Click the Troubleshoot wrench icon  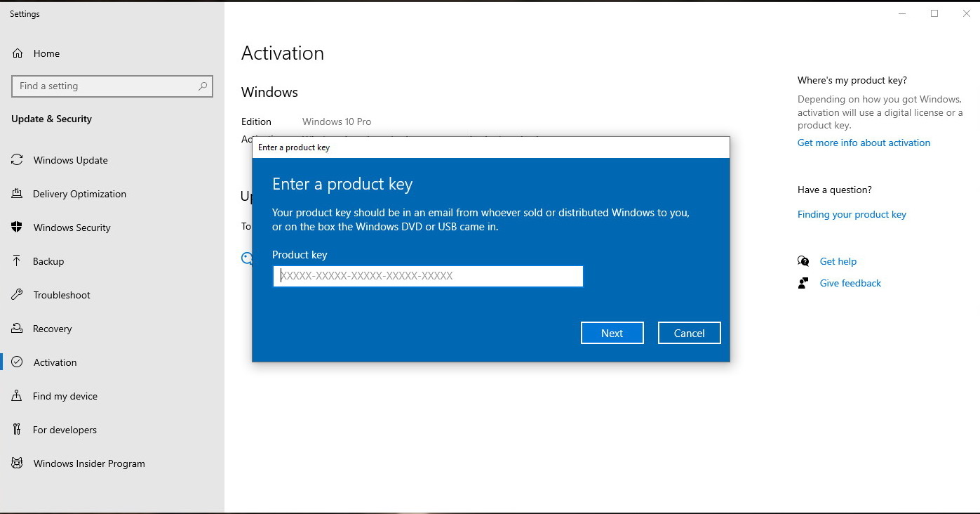pyautogui.click(x=18, y=295)
